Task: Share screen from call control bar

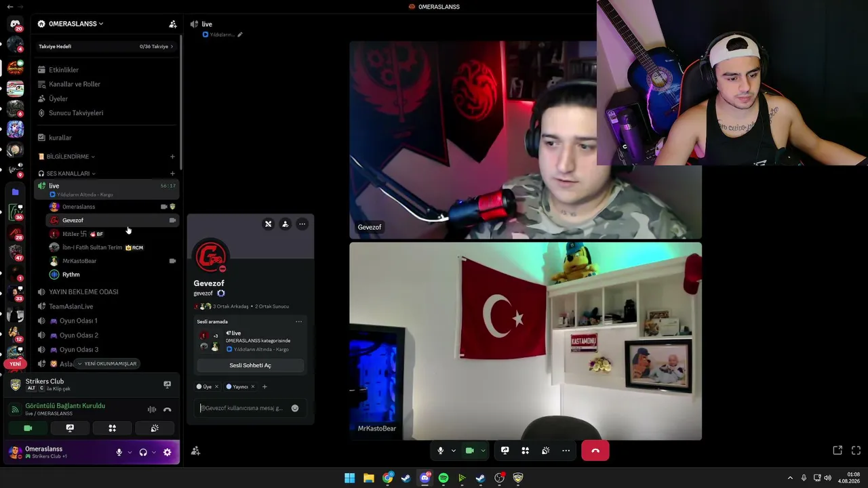Action: [x=505, y=451]
